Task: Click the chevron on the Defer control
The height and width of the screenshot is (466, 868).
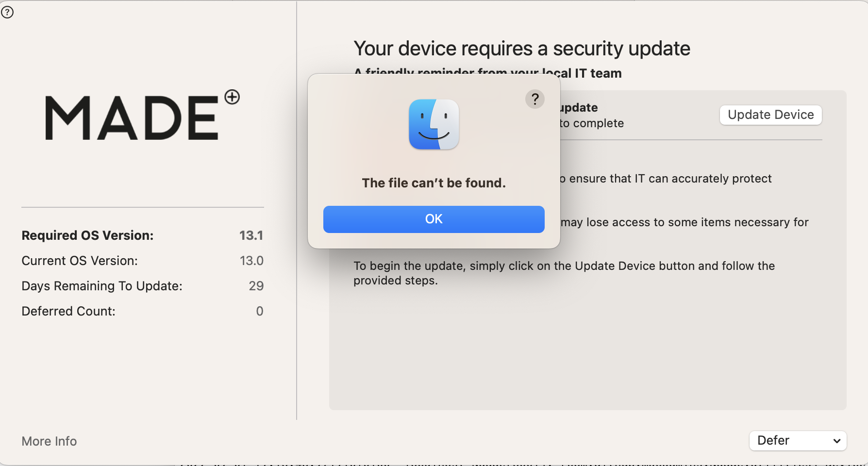Action: (x=836, y=441)
